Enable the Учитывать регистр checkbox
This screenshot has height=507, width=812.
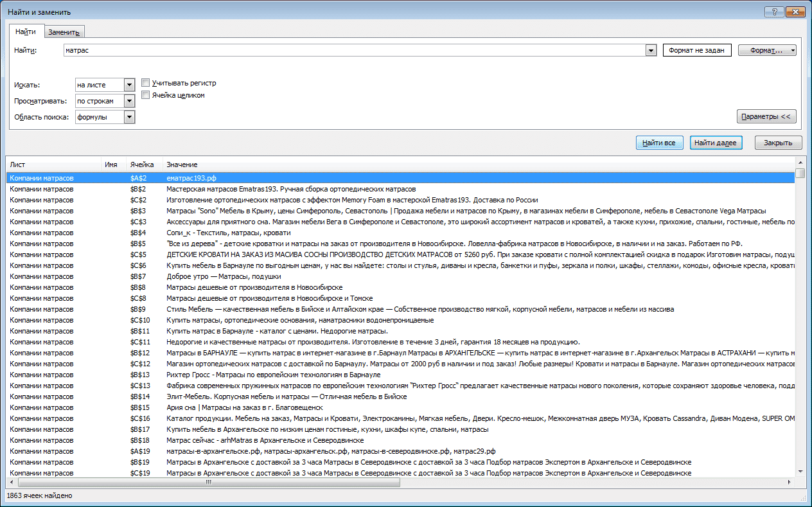146,83
